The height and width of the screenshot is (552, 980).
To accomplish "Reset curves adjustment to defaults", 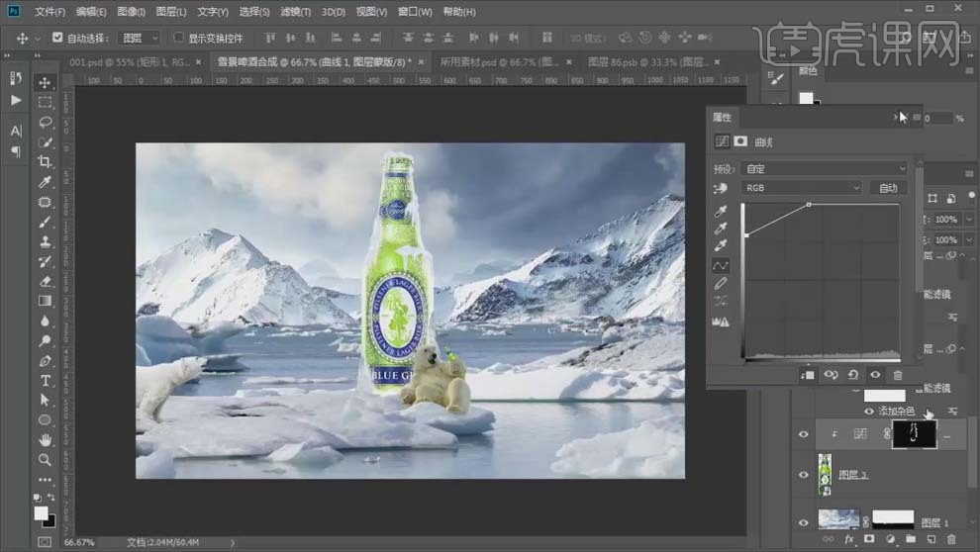I will pos(852,375).
